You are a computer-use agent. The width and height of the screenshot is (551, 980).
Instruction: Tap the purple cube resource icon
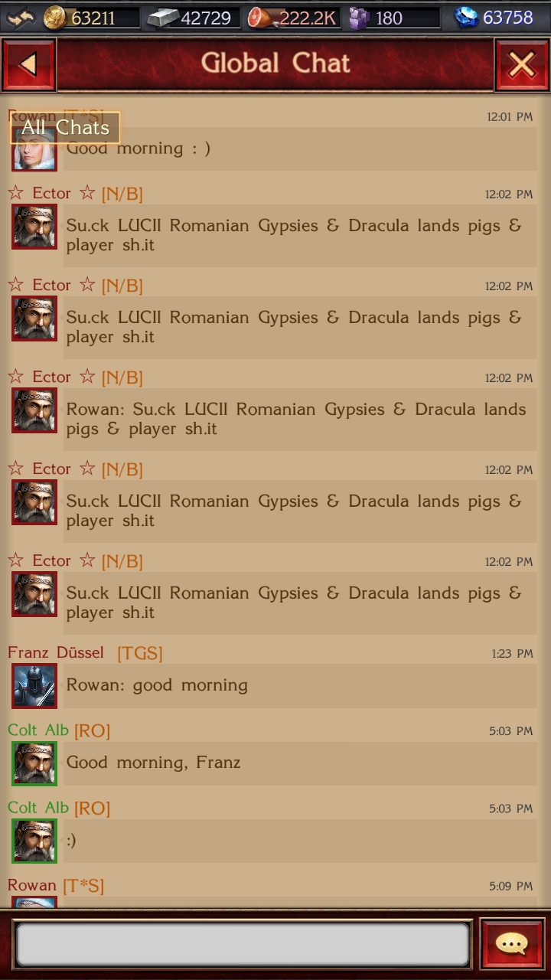click(358, 18)
